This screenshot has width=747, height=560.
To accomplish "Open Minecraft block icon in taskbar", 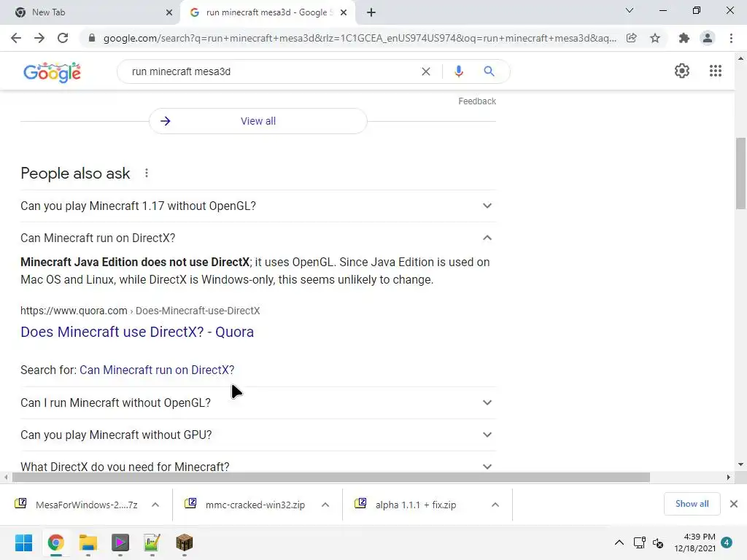I will [x=185, y=542].
